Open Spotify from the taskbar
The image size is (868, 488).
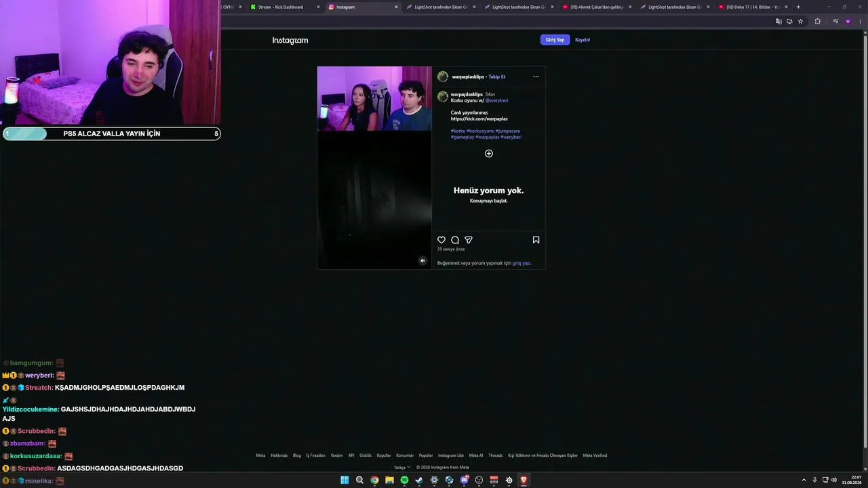click(404, 480)
